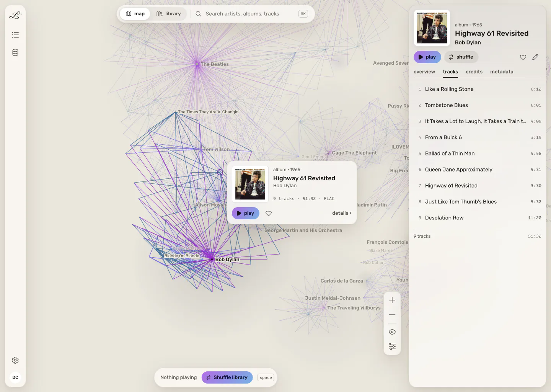Click the Cage The Elephant map label

point(354,153)
